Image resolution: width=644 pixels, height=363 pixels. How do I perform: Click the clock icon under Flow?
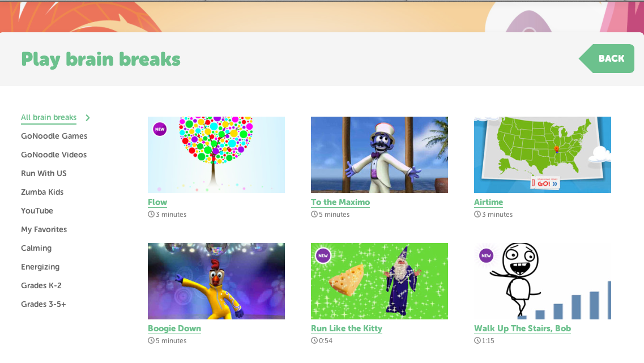point(151,215)
